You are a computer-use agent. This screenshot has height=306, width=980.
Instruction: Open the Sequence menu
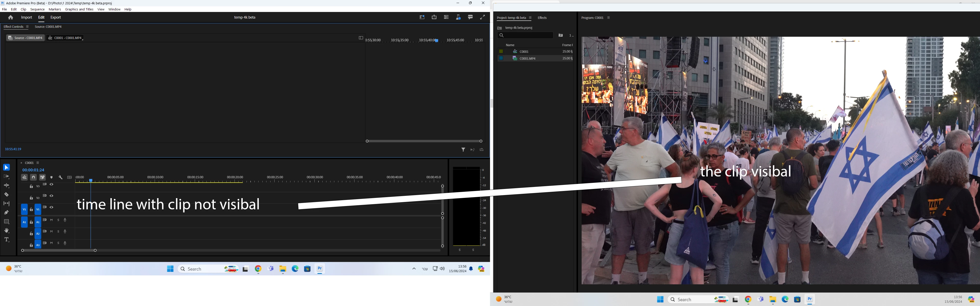click(37, 9)
